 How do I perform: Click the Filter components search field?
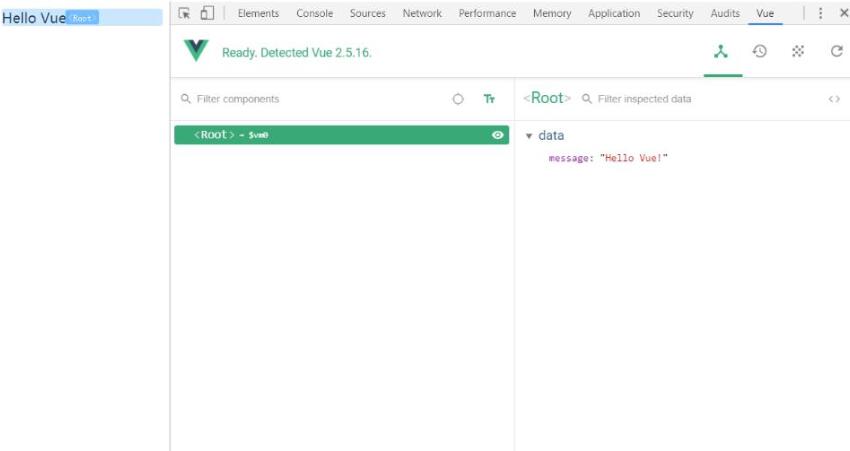300,99
